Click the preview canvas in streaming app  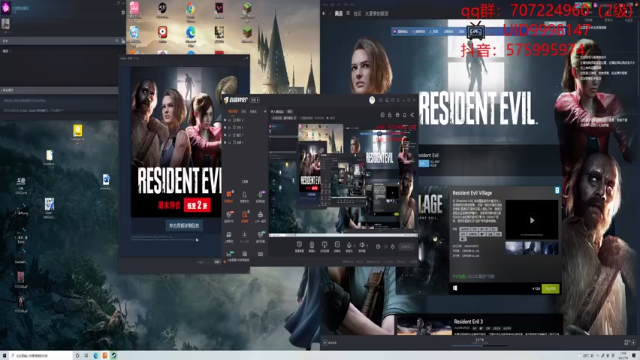click(x=343, y=180)
